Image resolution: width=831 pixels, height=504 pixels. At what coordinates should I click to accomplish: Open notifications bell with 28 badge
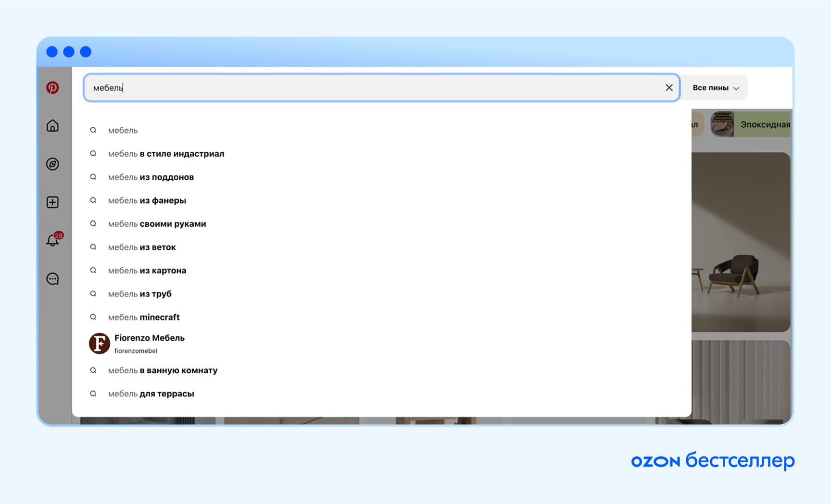pyautogui.click(x=53, y=240)
